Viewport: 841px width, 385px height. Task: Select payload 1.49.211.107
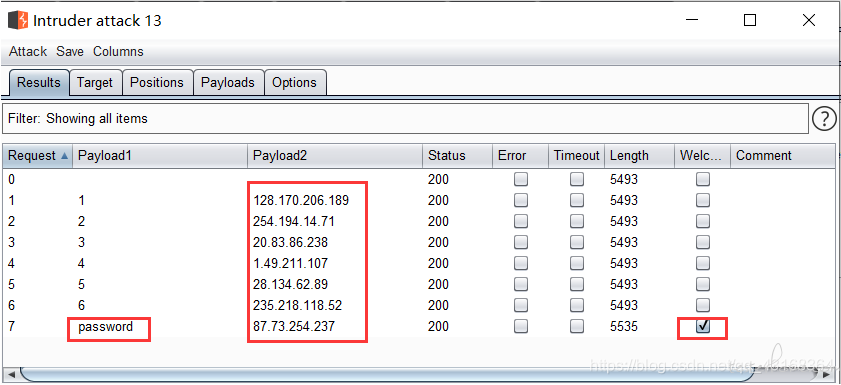pos(290,263)
